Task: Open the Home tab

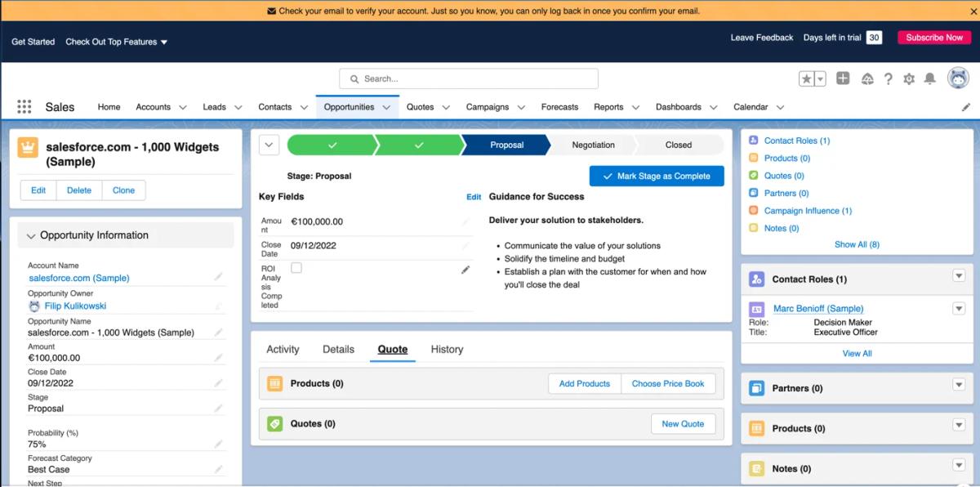Action: (109, 107)
